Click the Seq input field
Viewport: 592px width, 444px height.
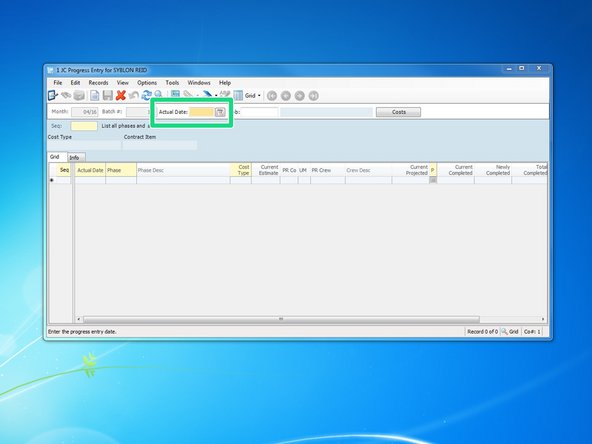click(84, 126)
